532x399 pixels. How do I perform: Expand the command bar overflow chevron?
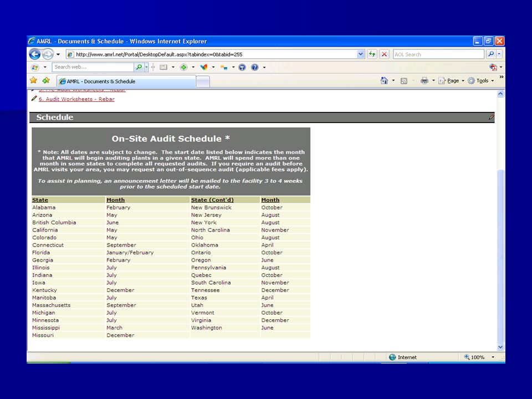click(501, 78)
